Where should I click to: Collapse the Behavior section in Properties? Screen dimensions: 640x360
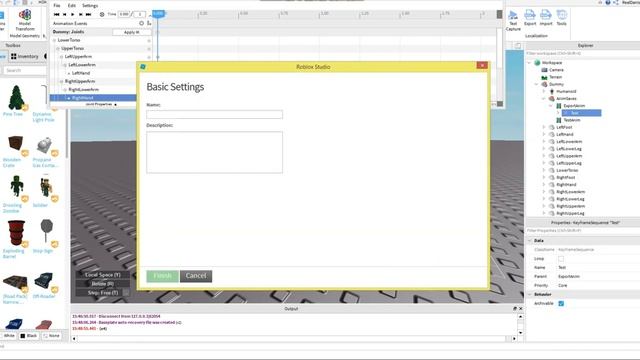(x=529, y=294)
